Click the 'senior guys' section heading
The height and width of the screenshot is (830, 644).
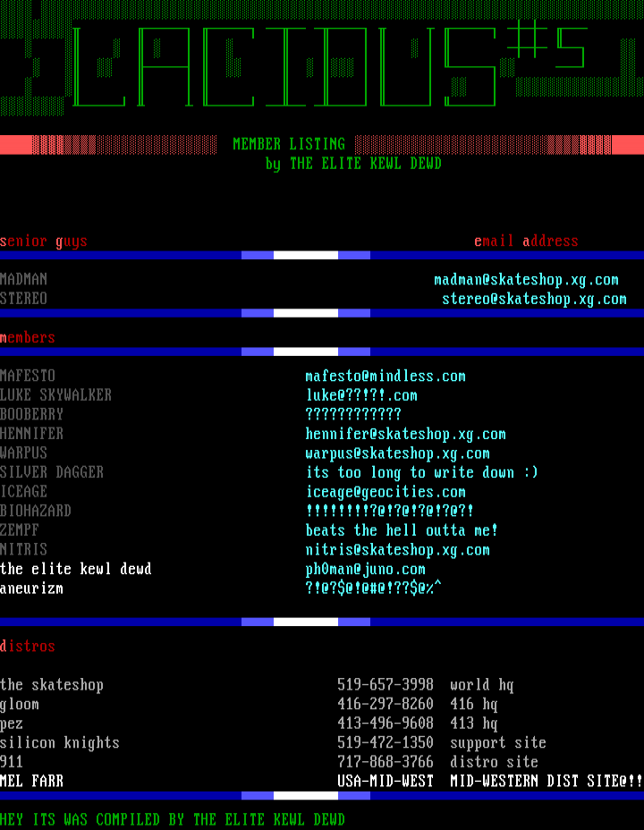point(44,241)
